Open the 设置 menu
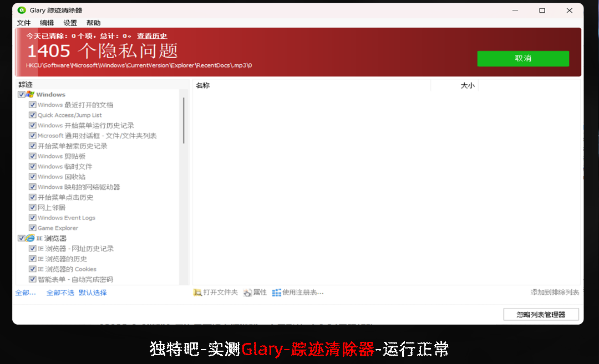The width and height of the screenshot is (599, 364). (70, 23)
